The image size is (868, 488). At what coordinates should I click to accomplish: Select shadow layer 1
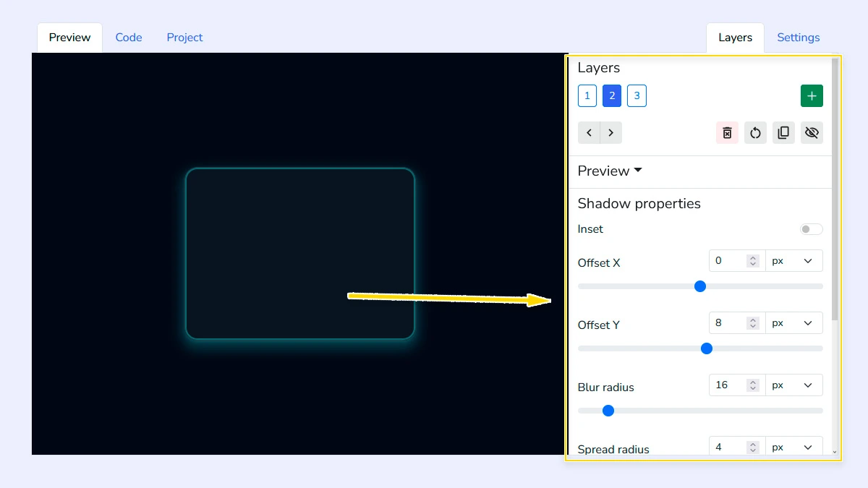pos(587,95)
